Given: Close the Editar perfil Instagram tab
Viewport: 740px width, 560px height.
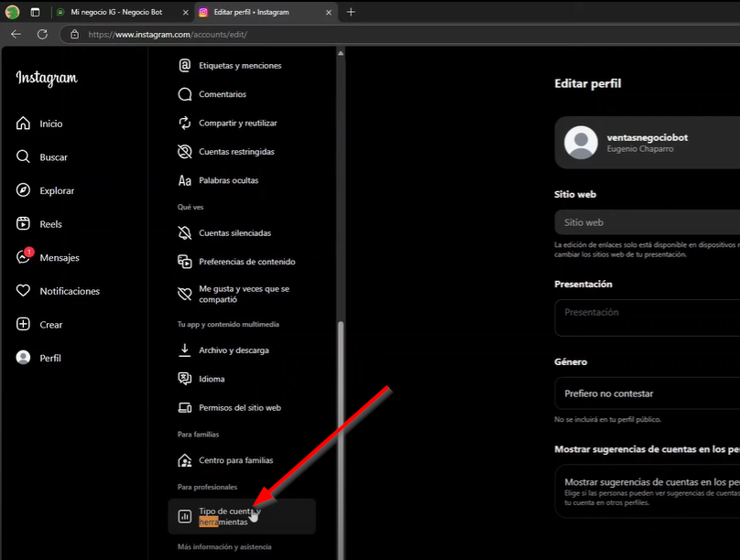Looking at the screenshot, I should click(x=329, y=13).
